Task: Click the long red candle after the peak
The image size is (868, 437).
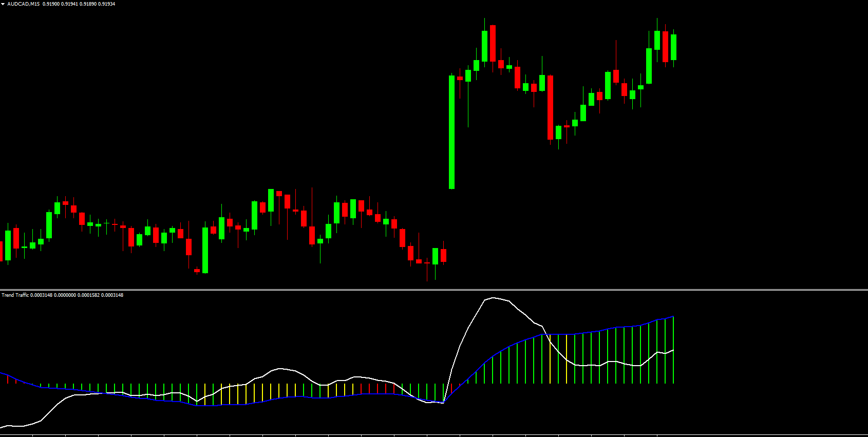Action: coord(551,107)
